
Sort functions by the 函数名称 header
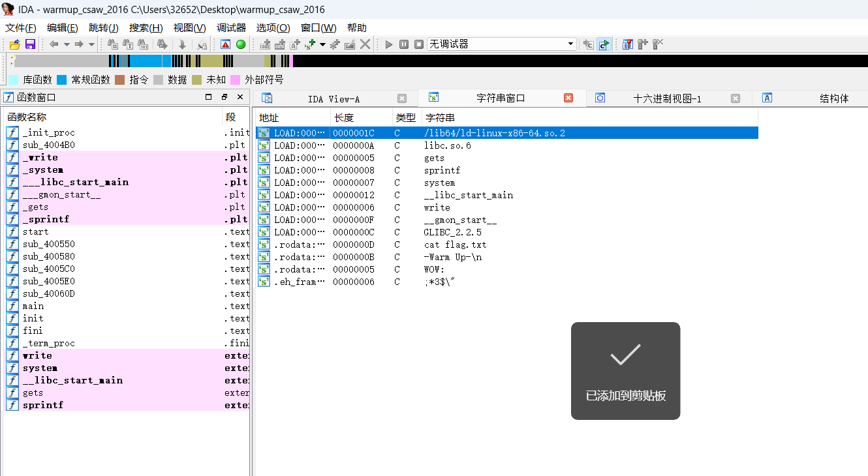pos(112,117)
